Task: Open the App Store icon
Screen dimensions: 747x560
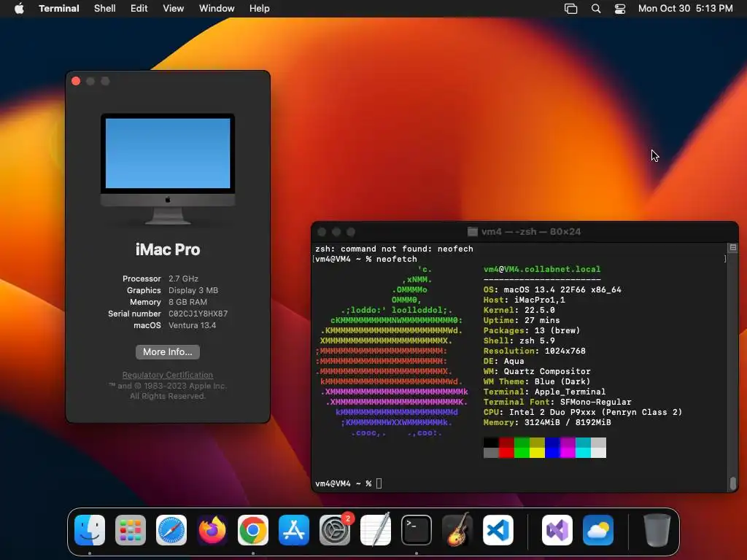Action: tap(294, 530)
